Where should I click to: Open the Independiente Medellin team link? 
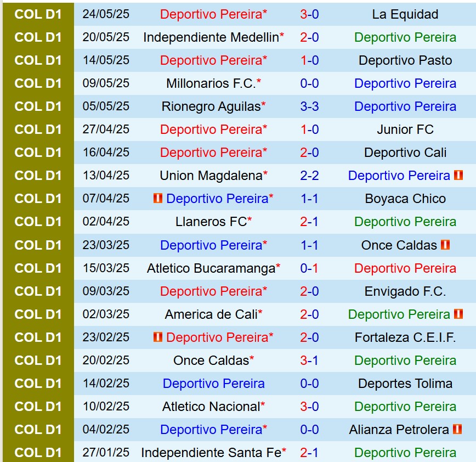click(211, 37)
